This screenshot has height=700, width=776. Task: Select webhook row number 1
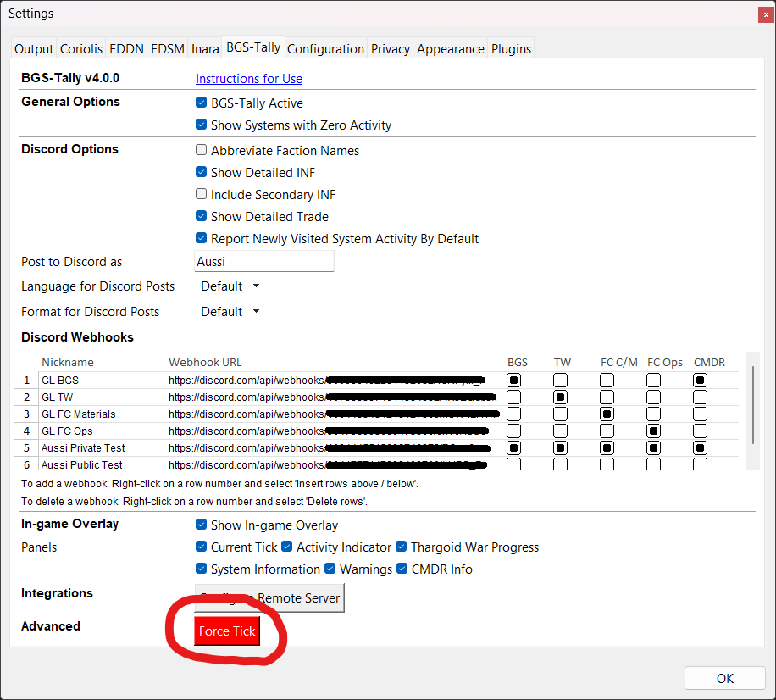click(x=27, y=381)
